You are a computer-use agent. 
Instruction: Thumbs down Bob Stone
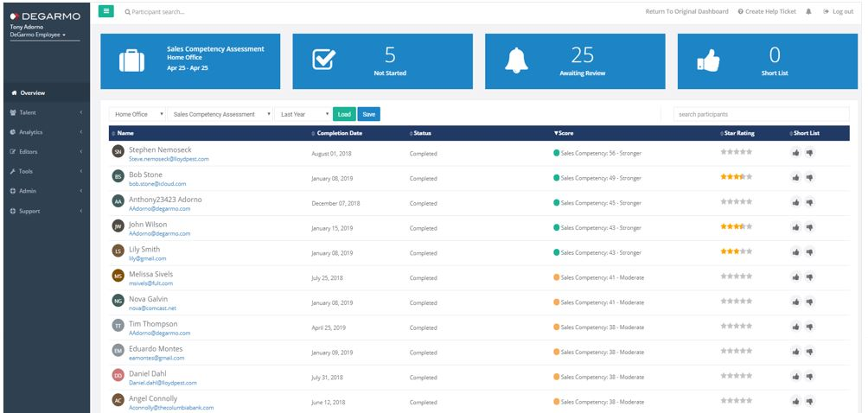809,178
